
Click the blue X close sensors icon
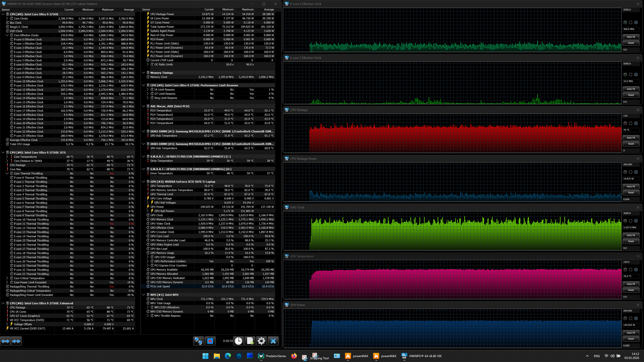tap(273, 341)
